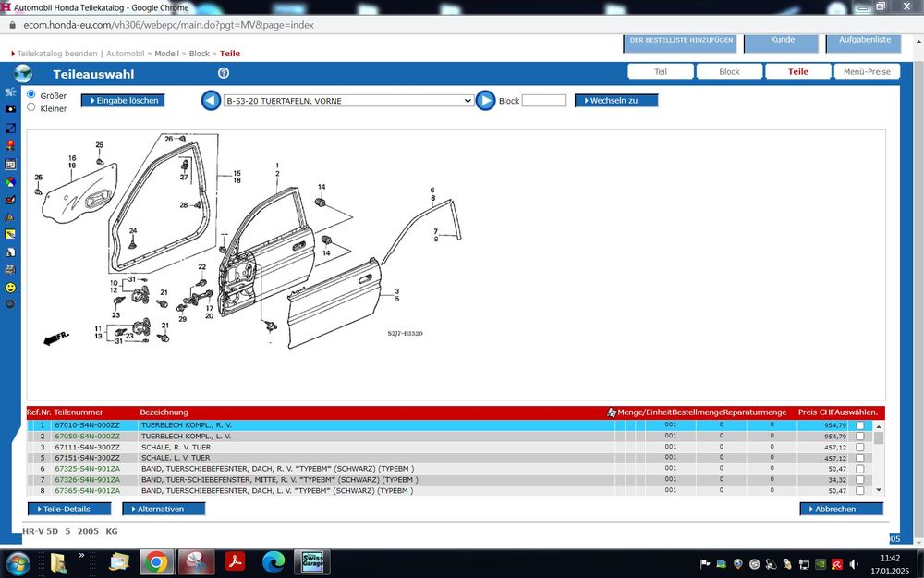The height and width of the screenshot is (578, 924).
Task: Open the Windows Start menu
Action: [18, 562]
